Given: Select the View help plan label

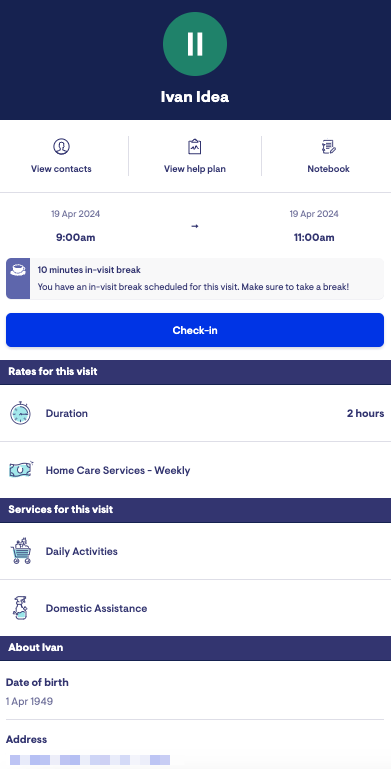Looking at the screenshot, I should 195,169.
